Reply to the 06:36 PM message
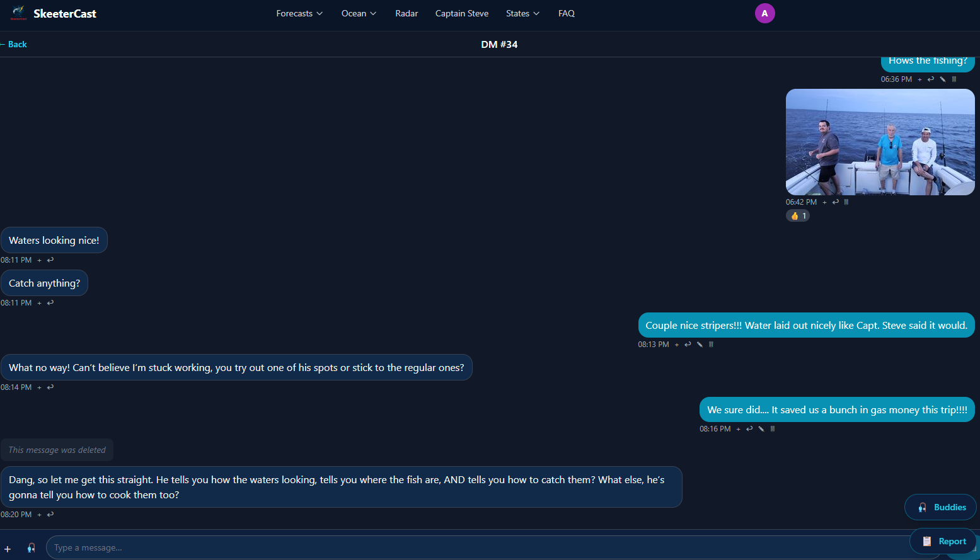 931,79
